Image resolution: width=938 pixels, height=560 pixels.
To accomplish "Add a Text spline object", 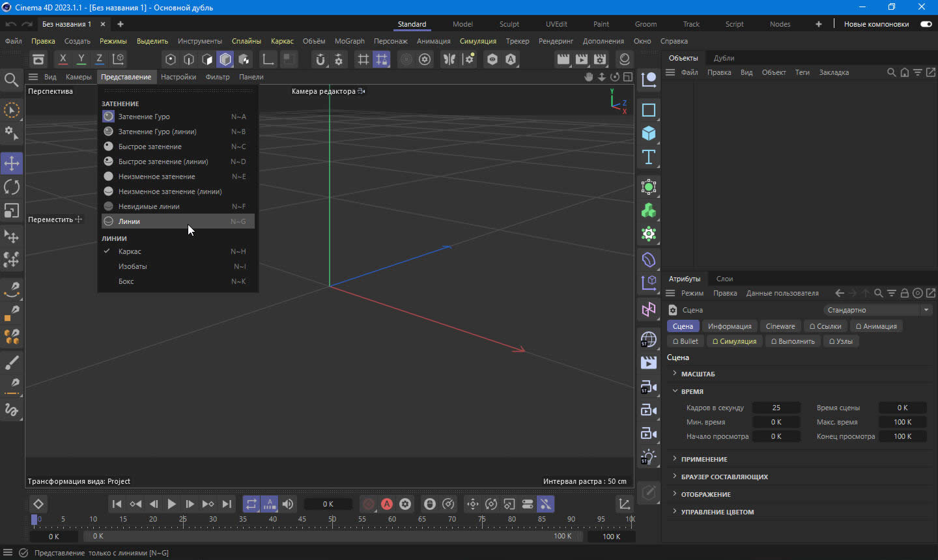I will [x=649, y=157].
